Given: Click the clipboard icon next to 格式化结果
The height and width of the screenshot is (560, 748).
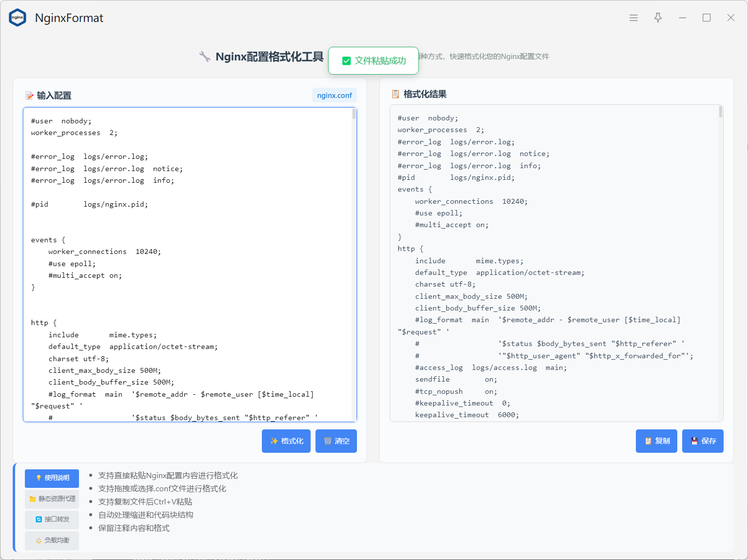Looking at the screenshot, I should point(395,94).
